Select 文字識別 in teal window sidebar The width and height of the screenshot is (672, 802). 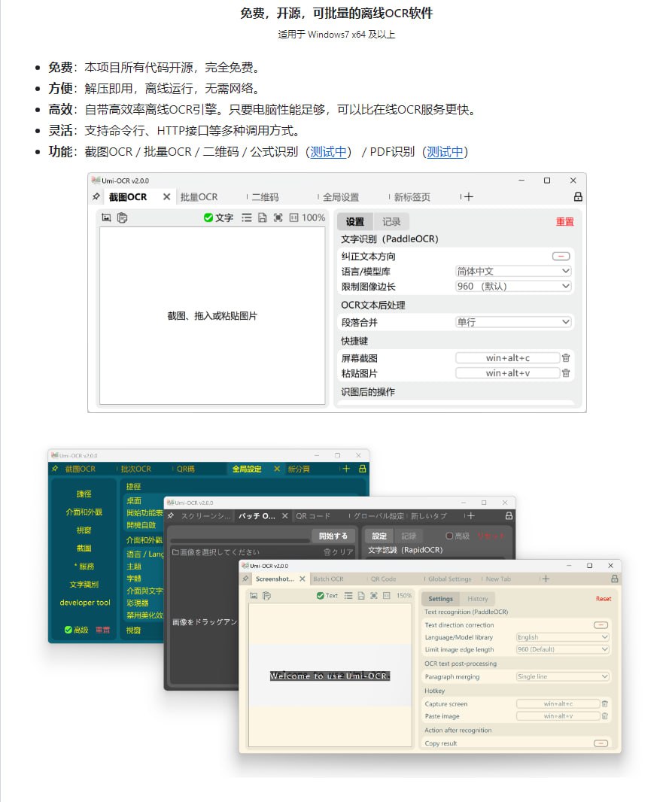click(x=84, y=584)
